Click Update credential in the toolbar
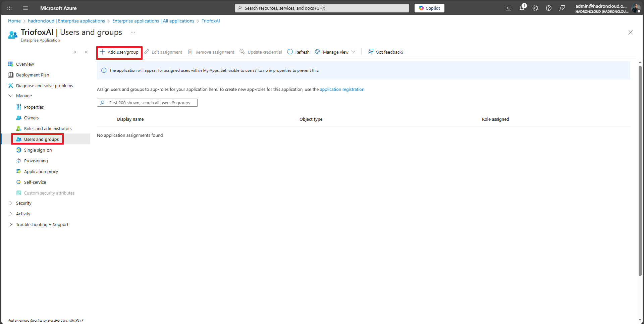The height and width of the screenshot is (324, 644). coord(261,52)
